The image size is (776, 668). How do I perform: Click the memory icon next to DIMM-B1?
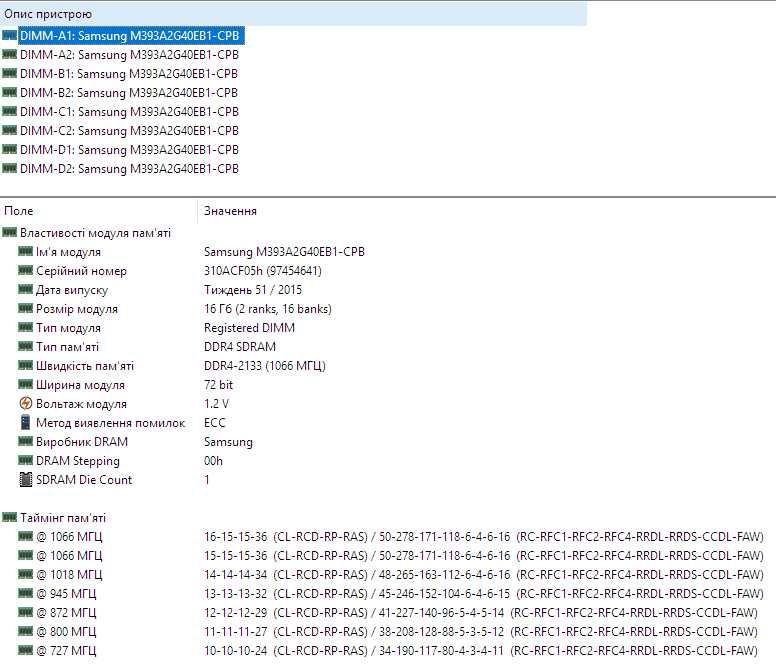pos(9,73)
